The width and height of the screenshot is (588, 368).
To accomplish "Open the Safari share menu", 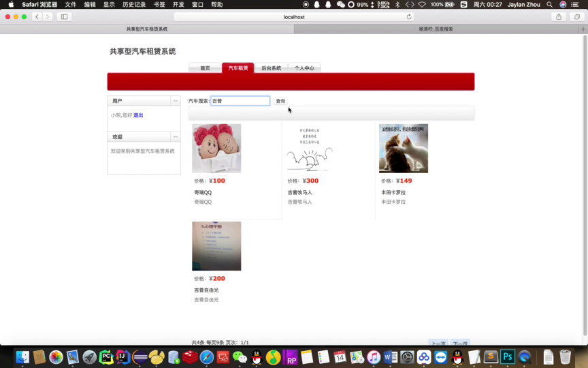I will pyautogui.click(x=559, y=17).
